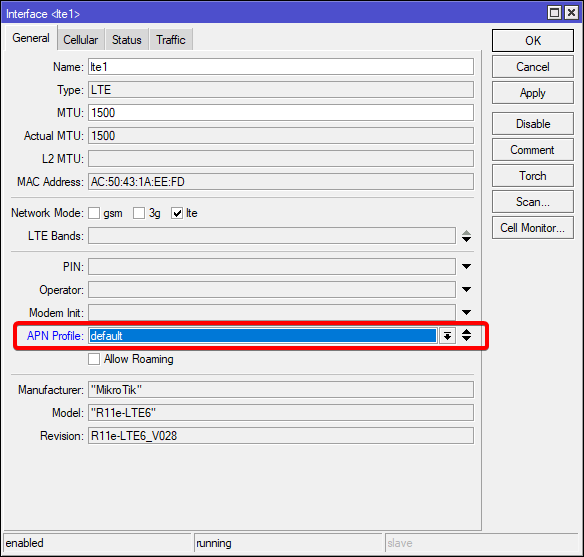The image size is (584, 557).
Task: Edit the Name field lte1
Action: click(281, 67)
